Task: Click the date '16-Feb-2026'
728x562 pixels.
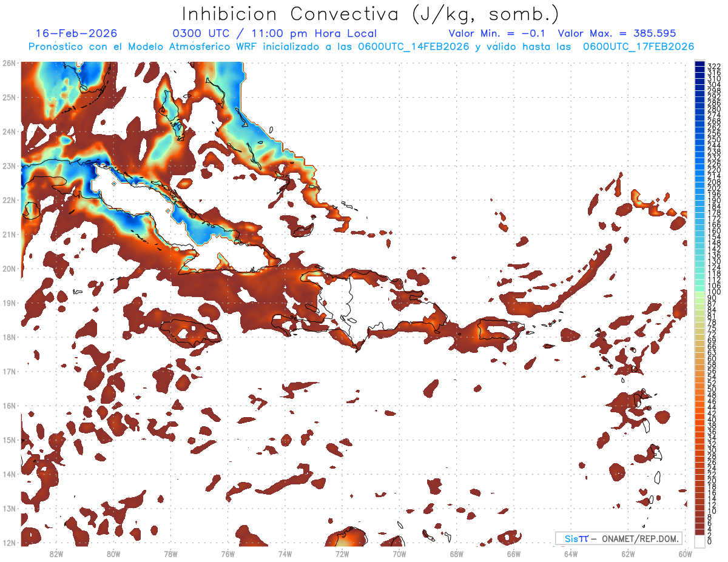Action: 76,33
